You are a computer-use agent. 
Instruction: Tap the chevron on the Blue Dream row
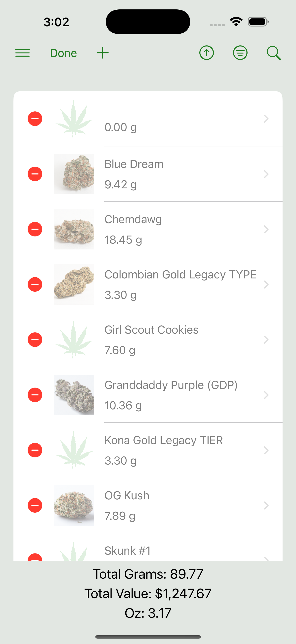pos(266,174)
